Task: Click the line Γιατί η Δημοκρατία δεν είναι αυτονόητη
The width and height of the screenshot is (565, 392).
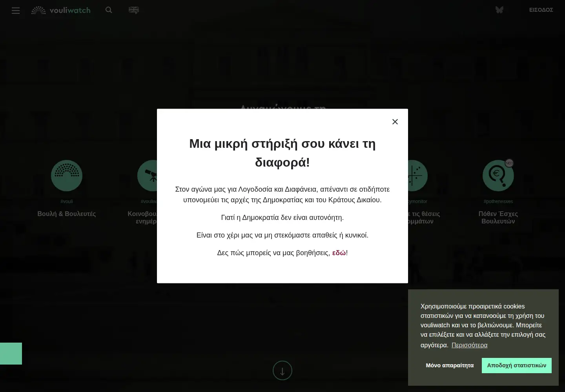Action: (x=282, y=218)
